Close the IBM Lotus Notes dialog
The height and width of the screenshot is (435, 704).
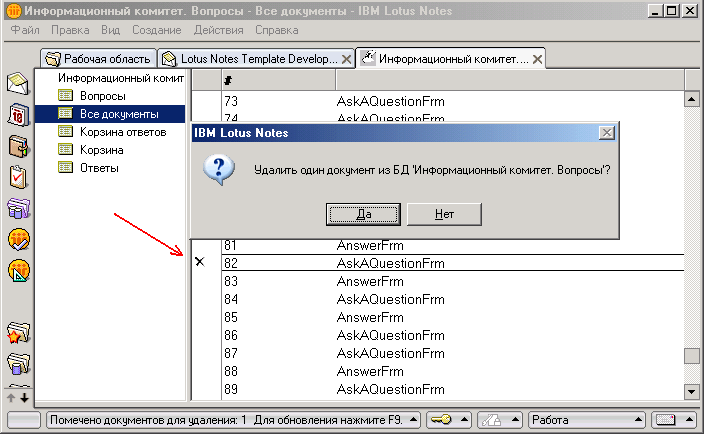607,133
